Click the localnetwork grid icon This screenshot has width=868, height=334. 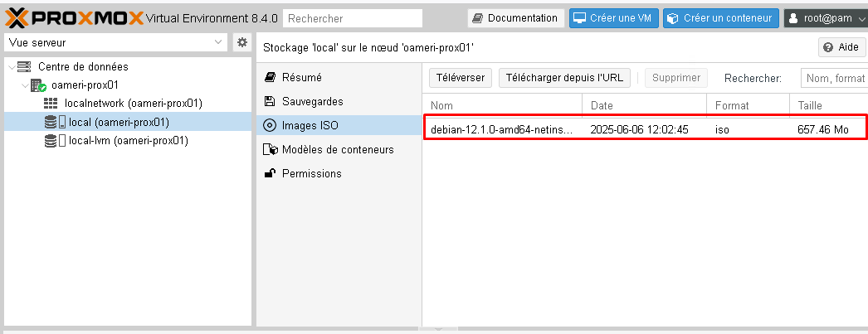[51, 104]
